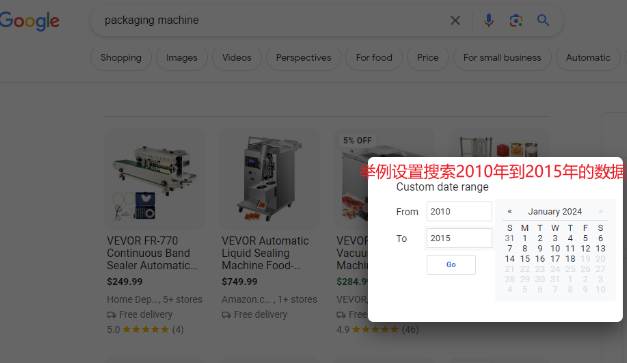
Task: Focus the To date input field
Action: [x=459, y=238]
